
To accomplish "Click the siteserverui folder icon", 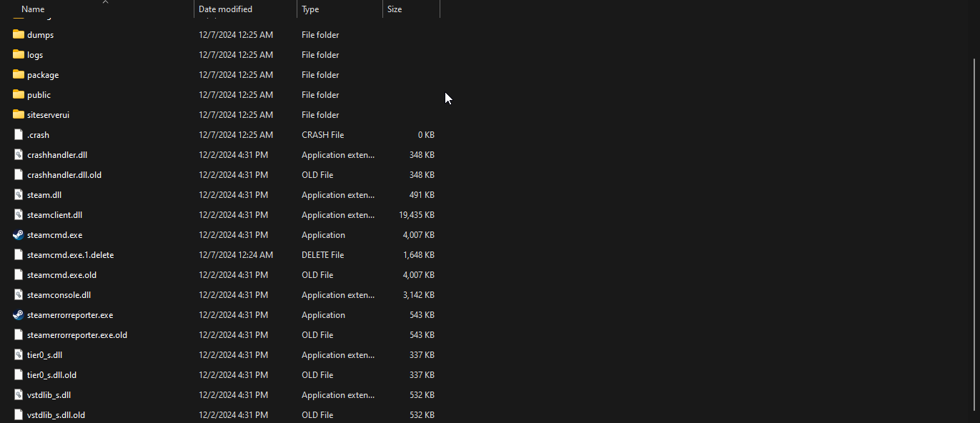I will point(19,114).
